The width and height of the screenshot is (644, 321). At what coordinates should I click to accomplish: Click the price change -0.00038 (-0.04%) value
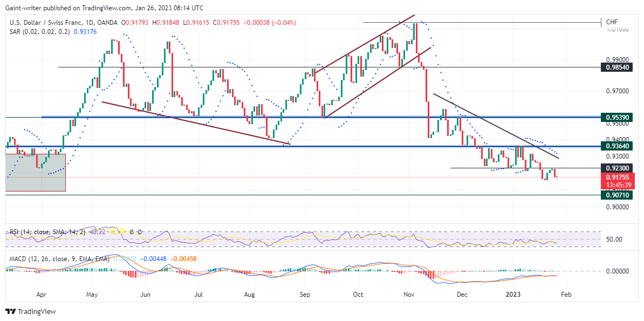pos(270,23)
